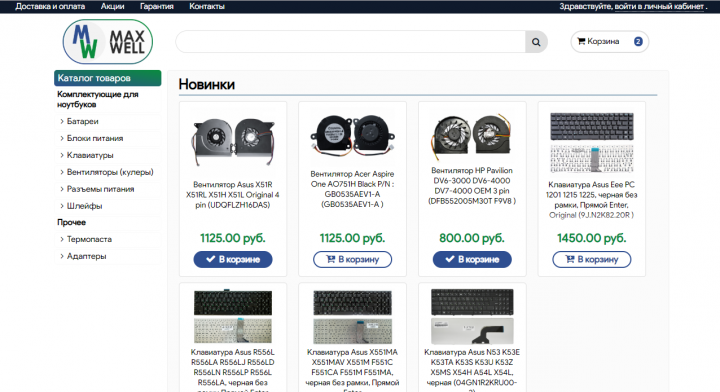This screenshot has width=720, height=392.
Task: Open Контакты menu item
Action: [x=207, y=6]
